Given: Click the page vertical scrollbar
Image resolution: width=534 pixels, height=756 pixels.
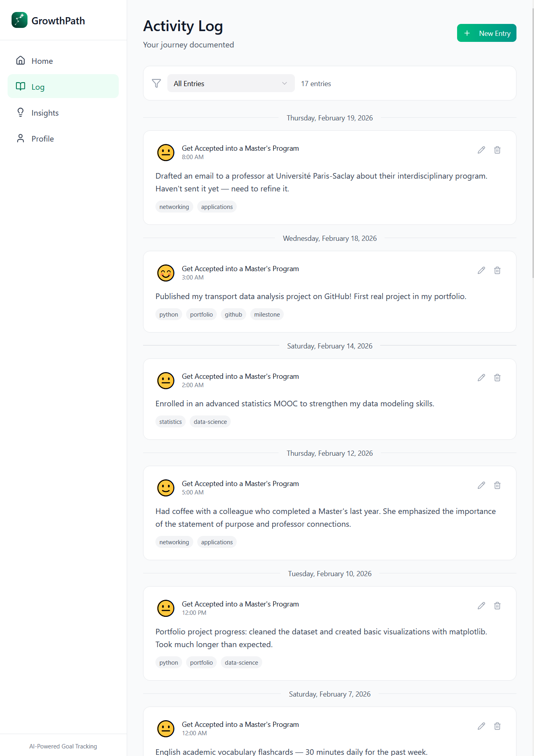Looking at the screenshot, I should (x=532, y=139).
